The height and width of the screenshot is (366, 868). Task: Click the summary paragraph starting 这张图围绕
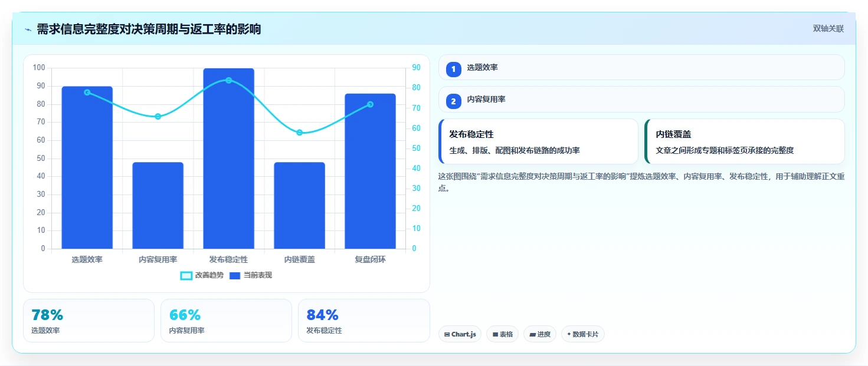tap(641, 183)
